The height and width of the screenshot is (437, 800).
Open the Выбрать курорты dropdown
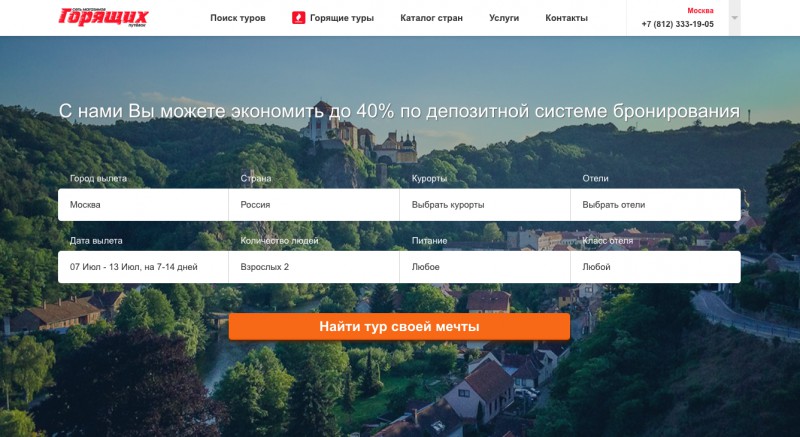click(x=485, y=204)
